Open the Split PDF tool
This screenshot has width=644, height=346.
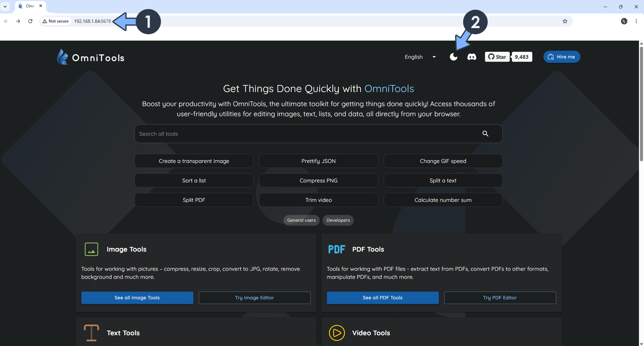(194, 200)
